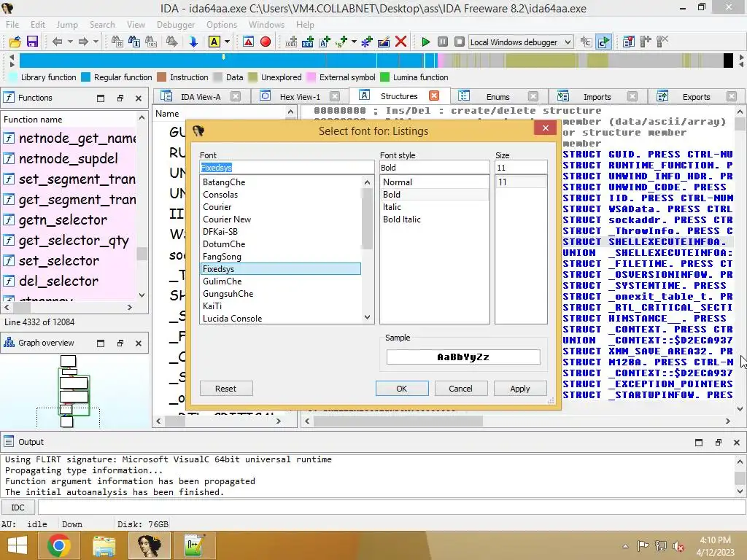Screen dimensions: 747x560
Task: Click the red circle breakpoint icon
Action: pos(266,42)
